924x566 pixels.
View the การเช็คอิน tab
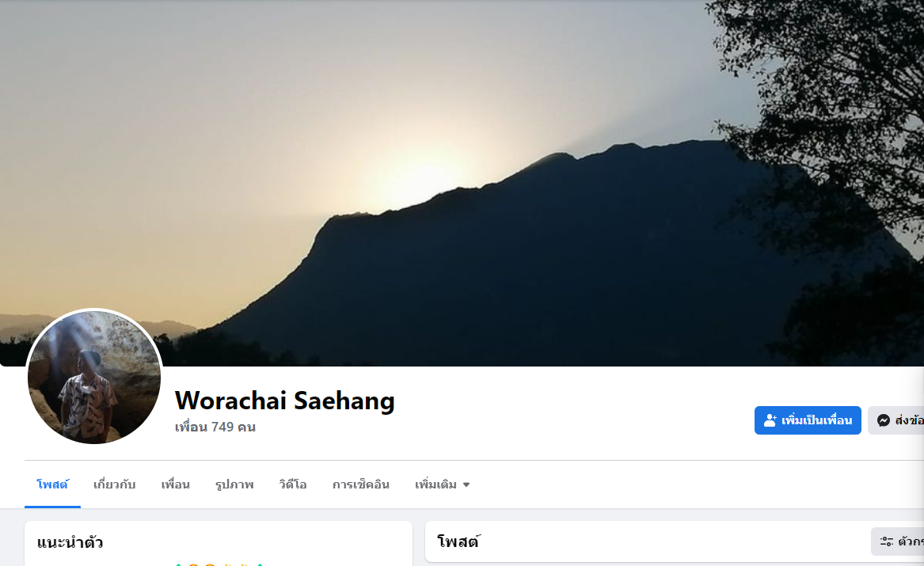coord(360,484)
